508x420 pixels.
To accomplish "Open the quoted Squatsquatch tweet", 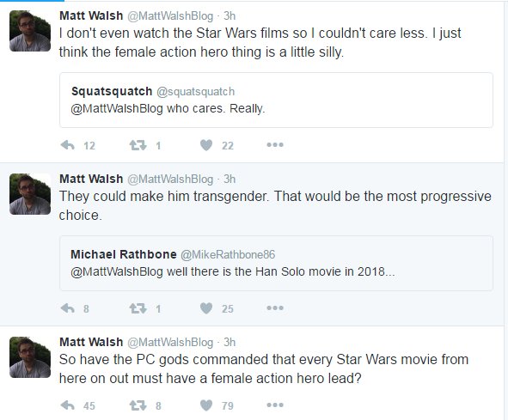I will coord(276,100).
